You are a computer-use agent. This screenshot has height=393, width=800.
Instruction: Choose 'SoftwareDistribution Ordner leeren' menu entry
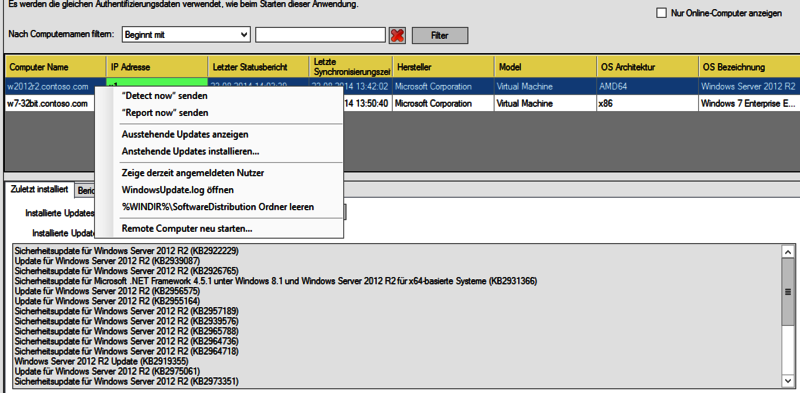(218, 207)
